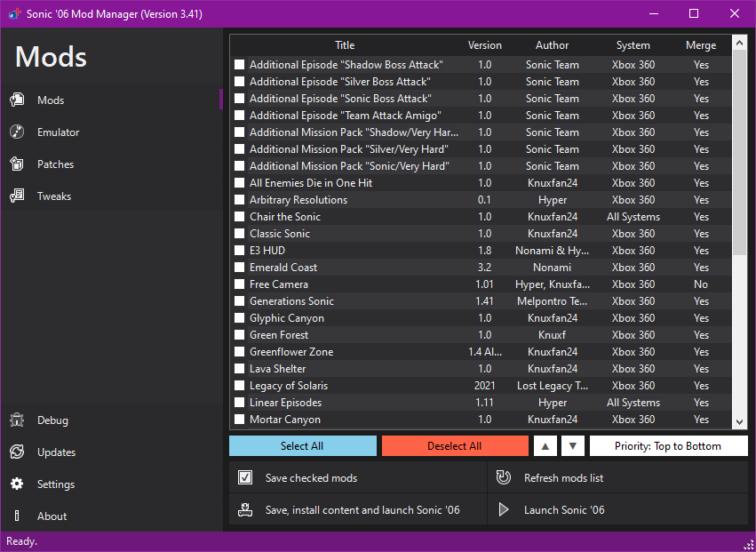The width and height of the screenshot is (756, 552).
Task: Click the Patches sidebar icon
Action: [16, 164]
